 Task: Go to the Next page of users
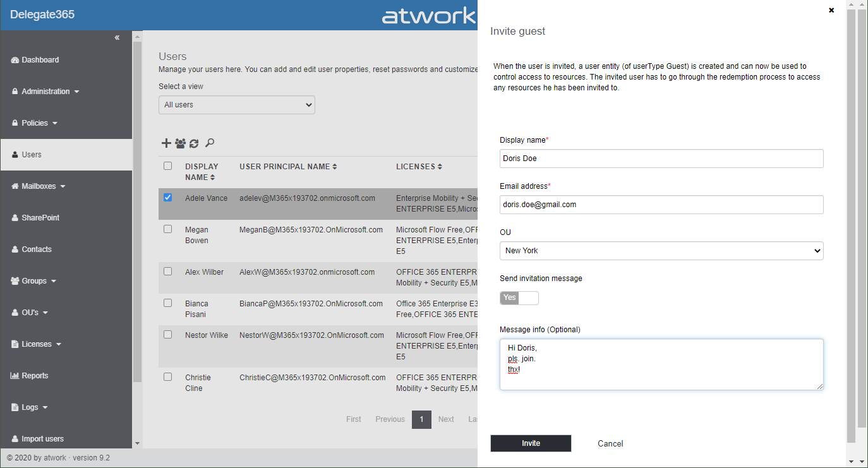pos(446,419)
